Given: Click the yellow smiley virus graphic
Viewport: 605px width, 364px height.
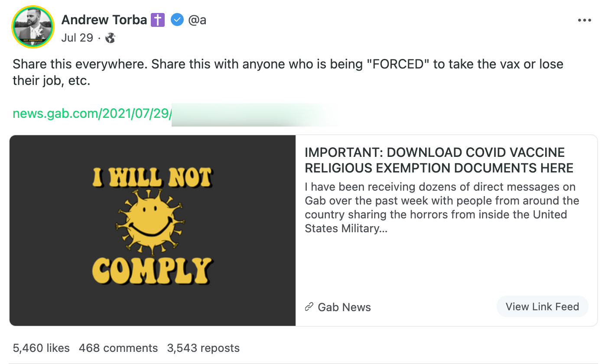Looking at the screenshot, I should (x=151, y=222).
